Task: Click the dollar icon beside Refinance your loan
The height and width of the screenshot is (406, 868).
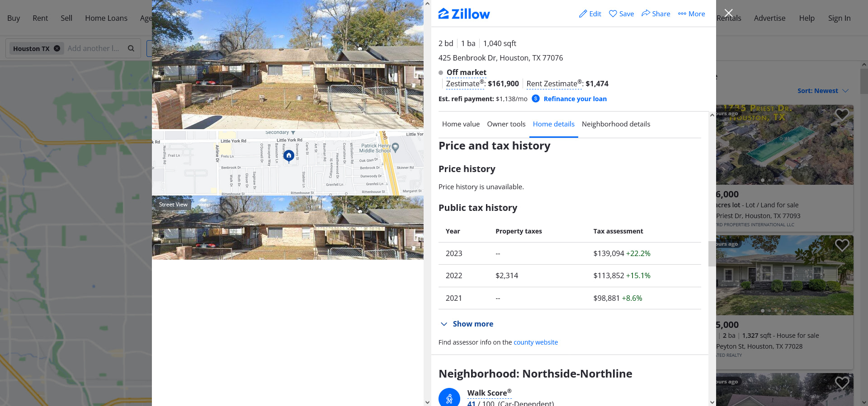Action: click(536, 98)
